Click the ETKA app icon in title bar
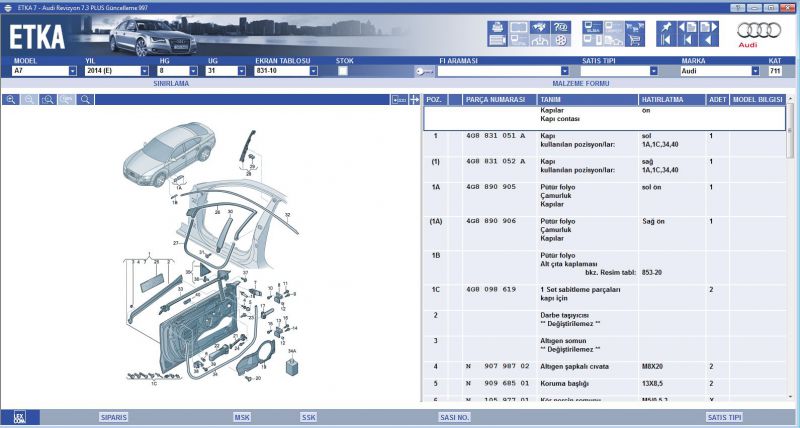Viewport: 800px width, 428px height. [8, 8]
